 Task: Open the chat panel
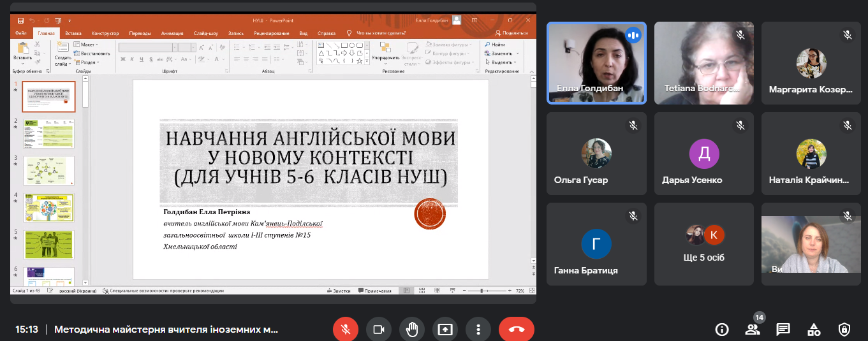tap(783, 330)
